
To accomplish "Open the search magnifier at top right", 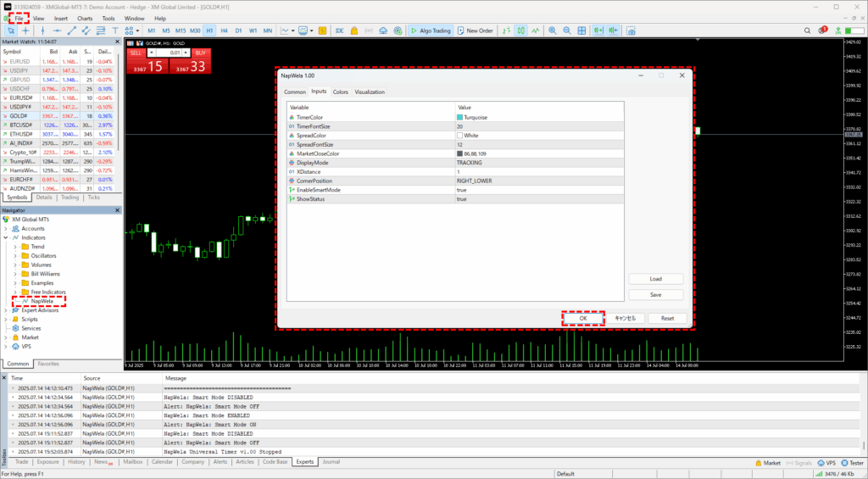I will click(x=807, y=31).
